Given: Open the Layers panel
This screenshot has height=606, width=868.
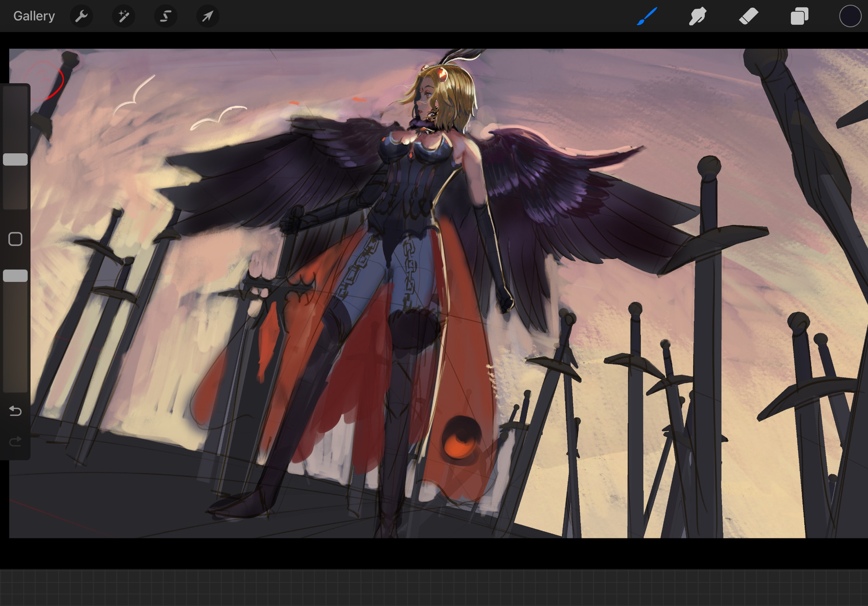Looking at the screenshot, I should click(x=799, y=16).
